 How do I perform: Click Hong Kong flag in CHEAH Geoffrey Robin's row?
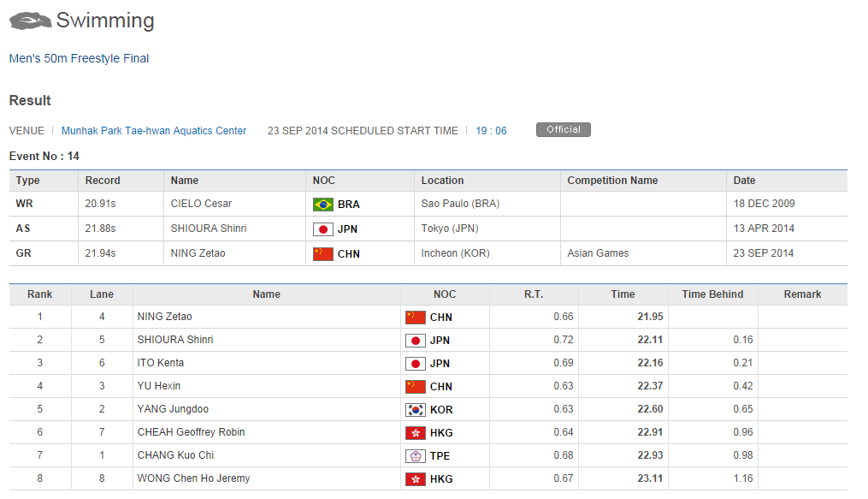pos(415,433)
